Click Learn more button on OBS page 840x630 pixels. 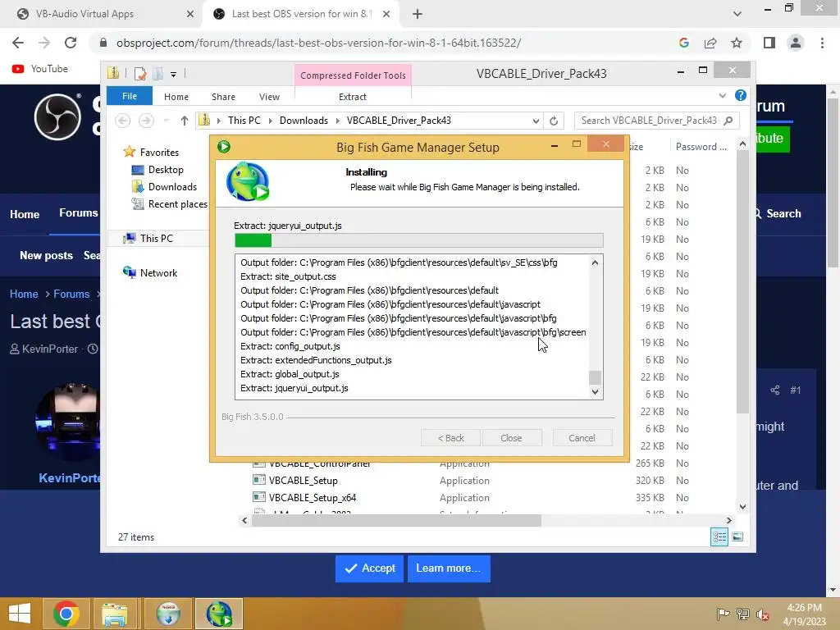[449, 568]
